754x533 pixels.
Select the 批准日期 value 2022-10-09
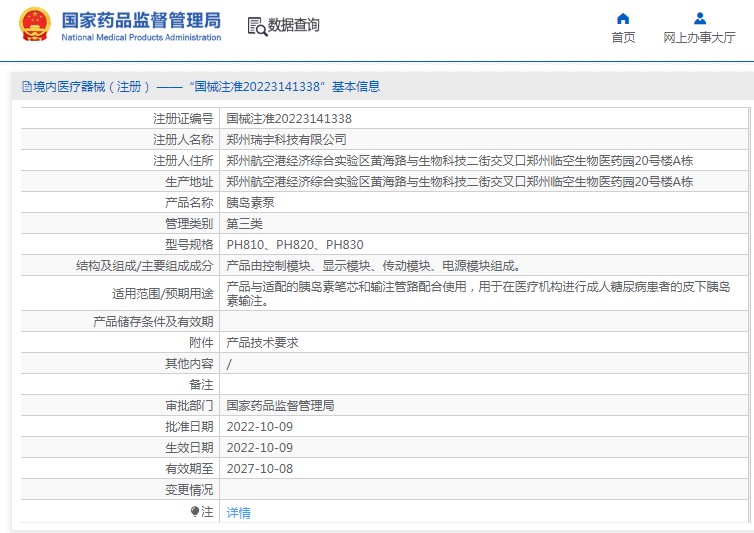pos(260,427)
